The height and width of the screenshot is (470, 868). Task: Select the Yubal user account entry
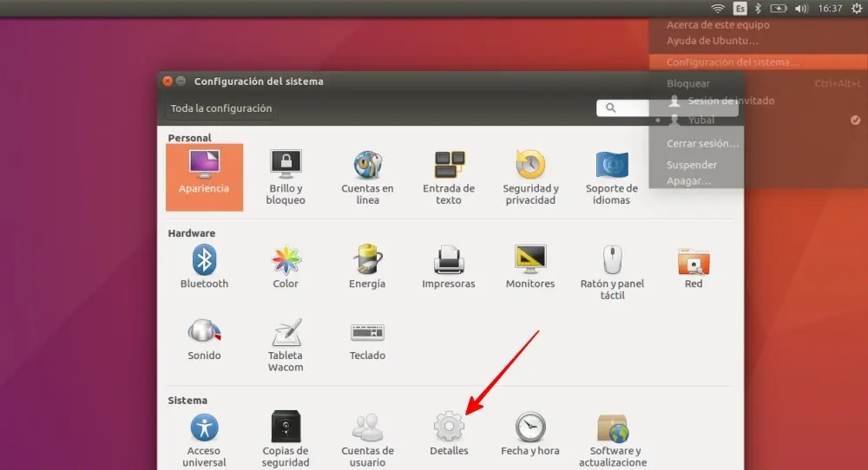click(701, 120)
